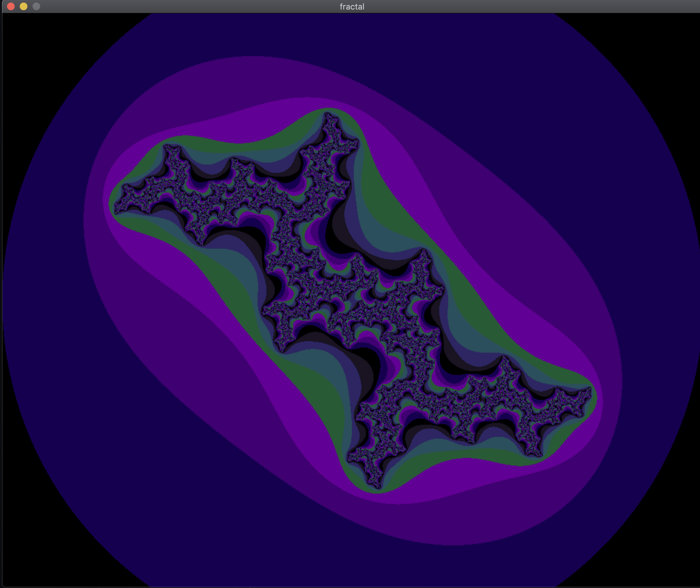Click the fractal's topmost spire tip
The width and height of the screenshot is (700, 588).
click(327, 114)
